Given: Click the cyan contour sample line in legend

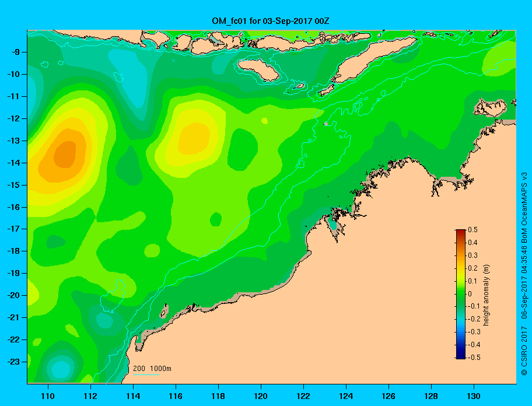Looking at the screenshot, I should click(x=146, y=374).
